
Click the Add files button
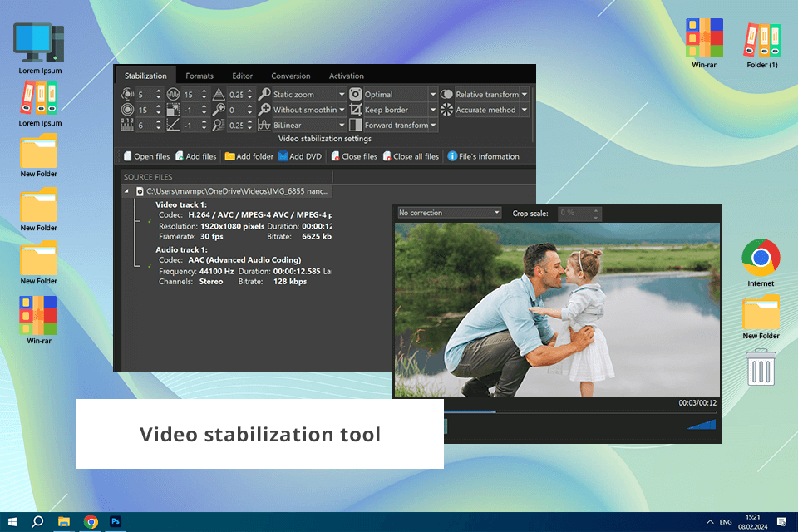[196, 156]
